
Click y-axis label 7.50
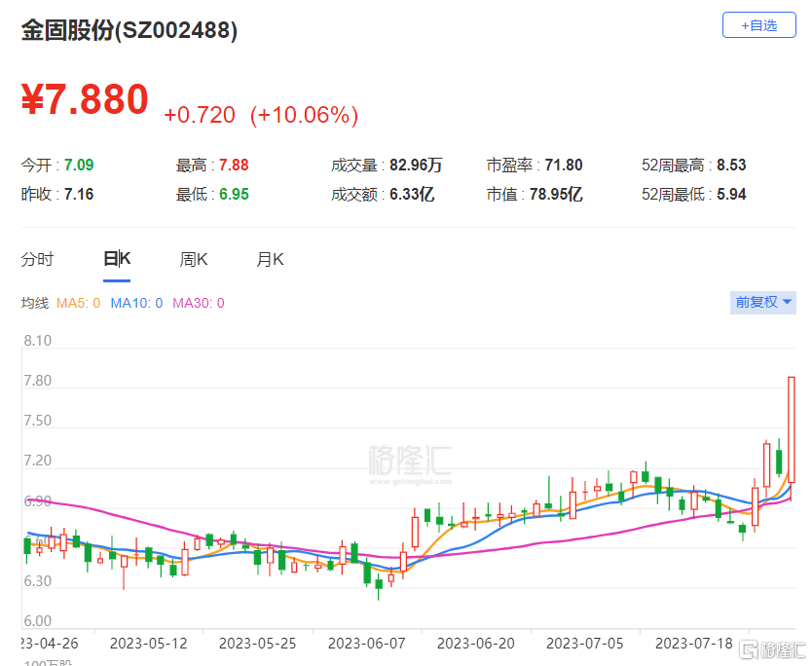click(x=38, y=421)
